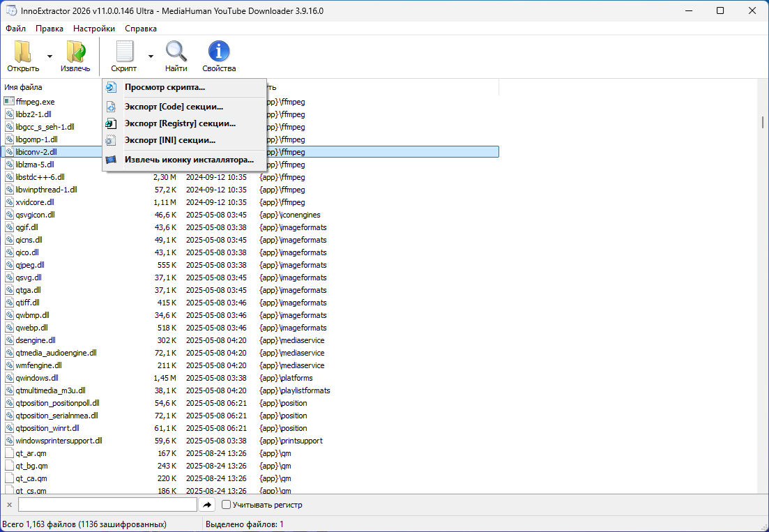Click the Скрипт script toolbar icon
769x532 pixels.
124,52
